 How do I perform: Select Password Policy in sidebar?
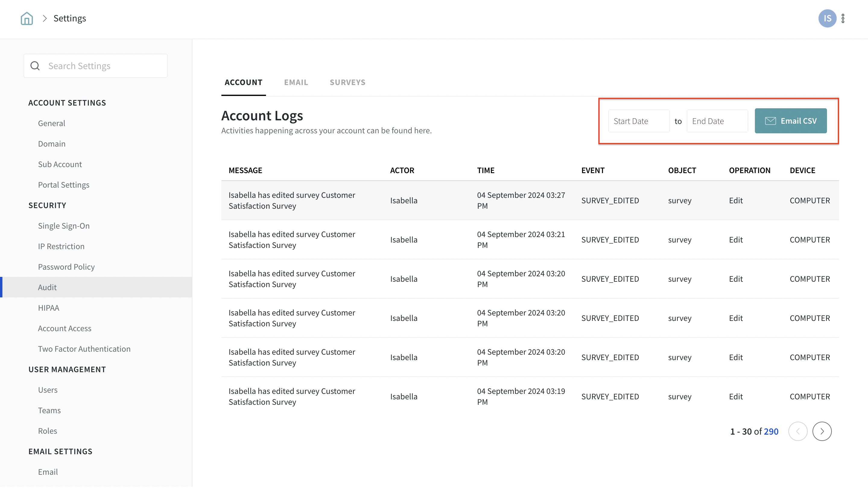point(66,267)
